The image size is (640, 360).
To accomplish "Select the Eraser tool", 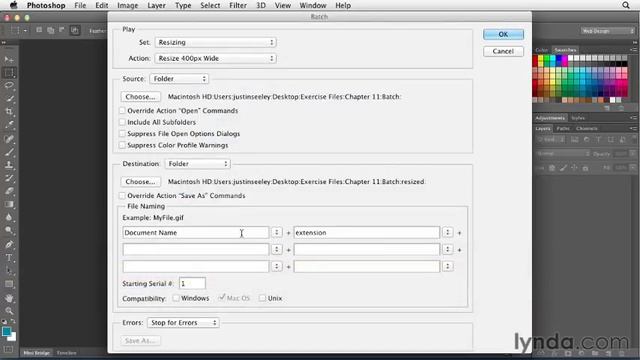I will click(9, 191).
